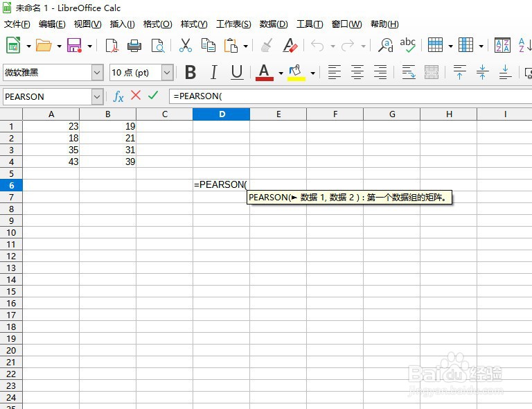The width and height of the screenshot is (532, 409).
Task: Open the 工具(T) menu
Action: click(310, 24)
